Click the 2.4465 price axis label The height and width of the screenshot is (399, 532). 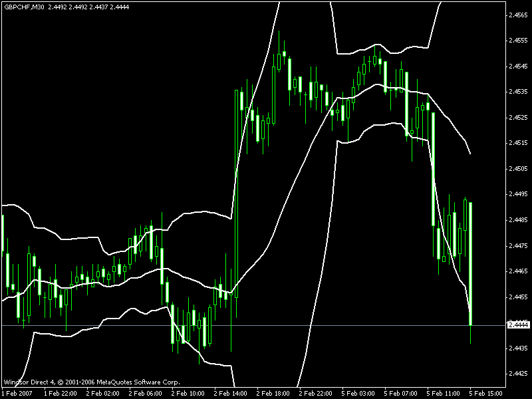tap(519, 271)
